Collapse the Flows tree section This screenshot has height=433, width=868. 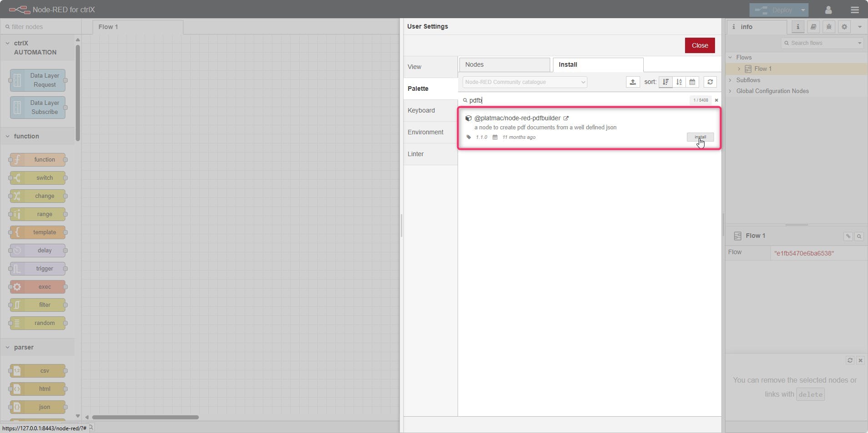click(730, 57)
